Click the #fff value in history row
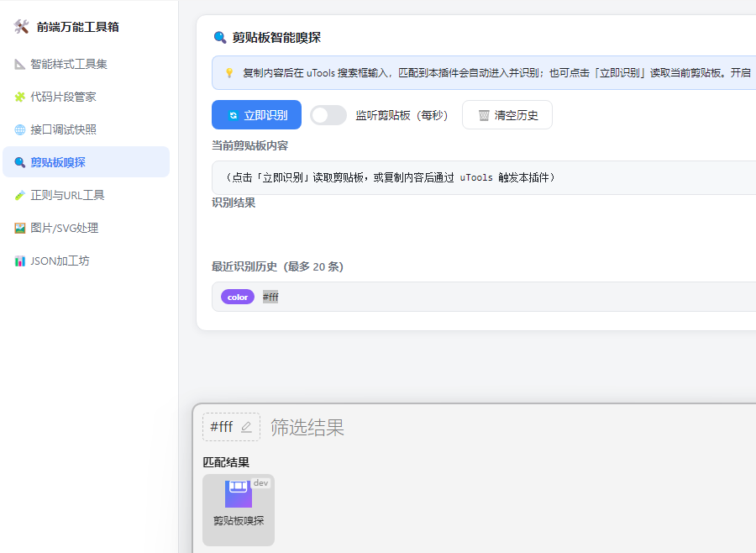 pyautogui.click(x=270, y=298)
